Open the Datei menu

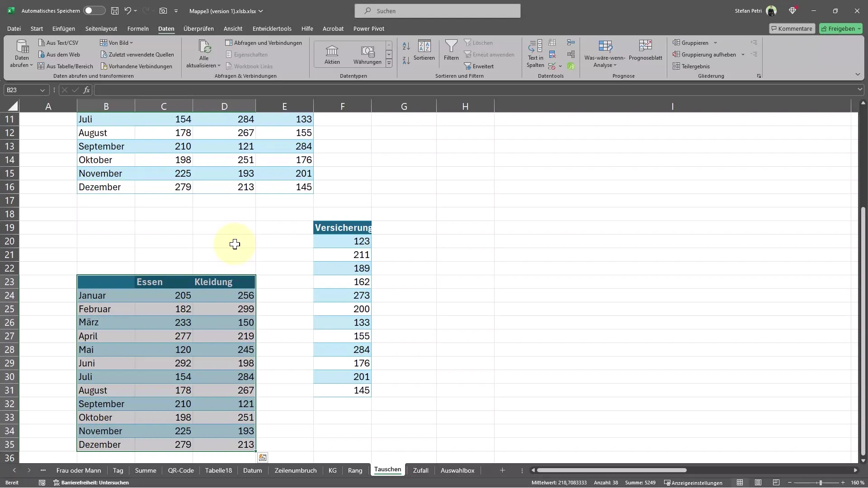[14, 28]
